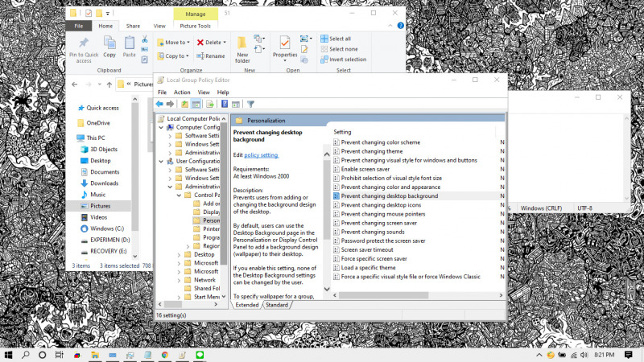Viewport: 644px width, 362px height.
Task: Click Select all in File Explorer ribbon
Action: coord(336,39)
